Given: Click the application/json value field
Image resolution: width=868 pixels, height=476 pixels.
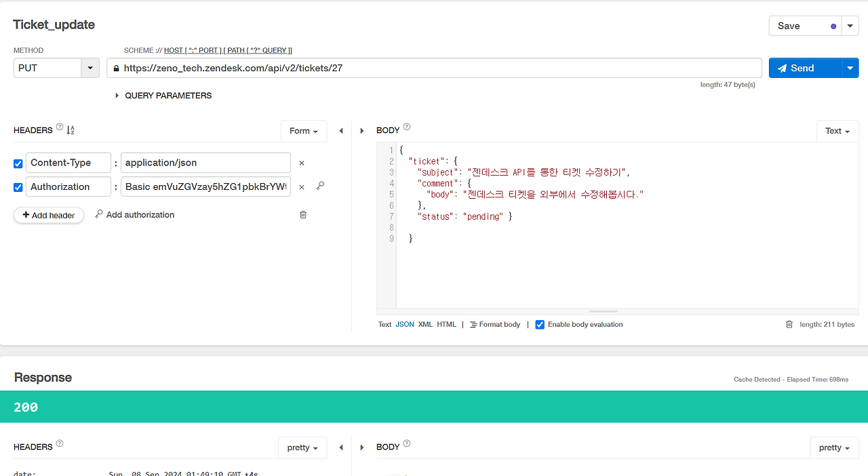Looking at the screenshot, I should [205, 163].
